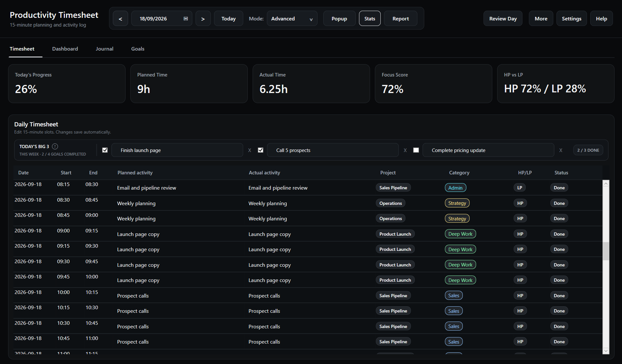This screenshot has width=622, height=364.
Task: Go to next day arrow
Action: 203,18
